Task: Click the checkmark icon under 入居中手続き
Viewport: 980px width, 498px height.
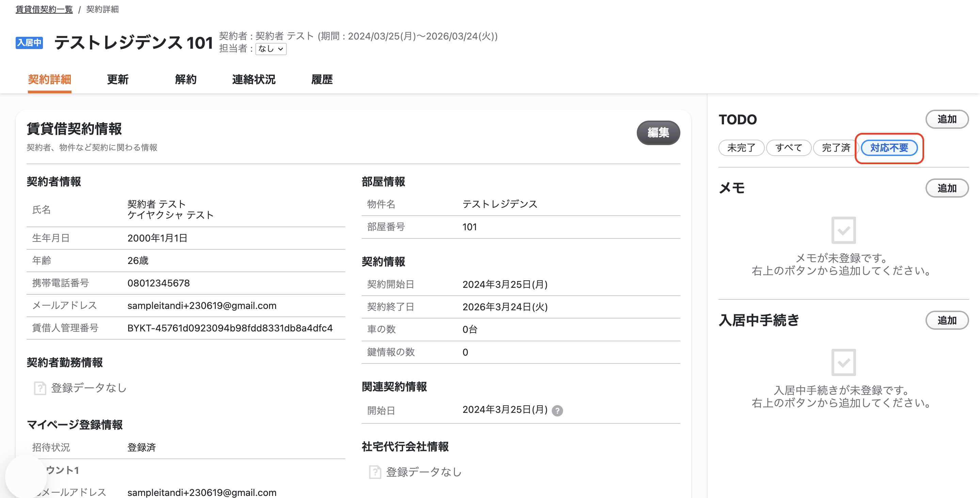Action: (x=843, y=362)
